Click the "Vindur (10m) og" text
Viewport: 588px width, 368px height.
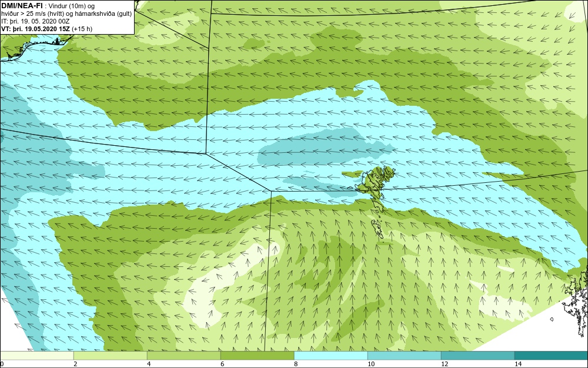72,6
